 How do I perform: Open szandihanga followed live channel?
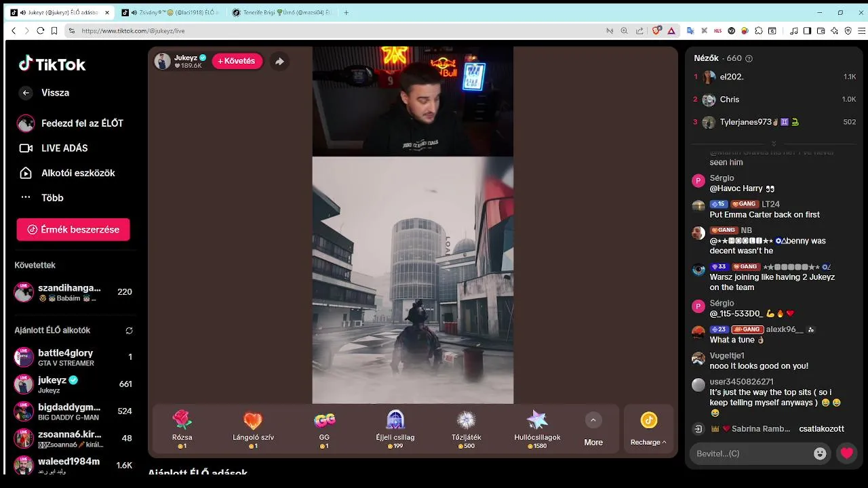coord(73,292)
